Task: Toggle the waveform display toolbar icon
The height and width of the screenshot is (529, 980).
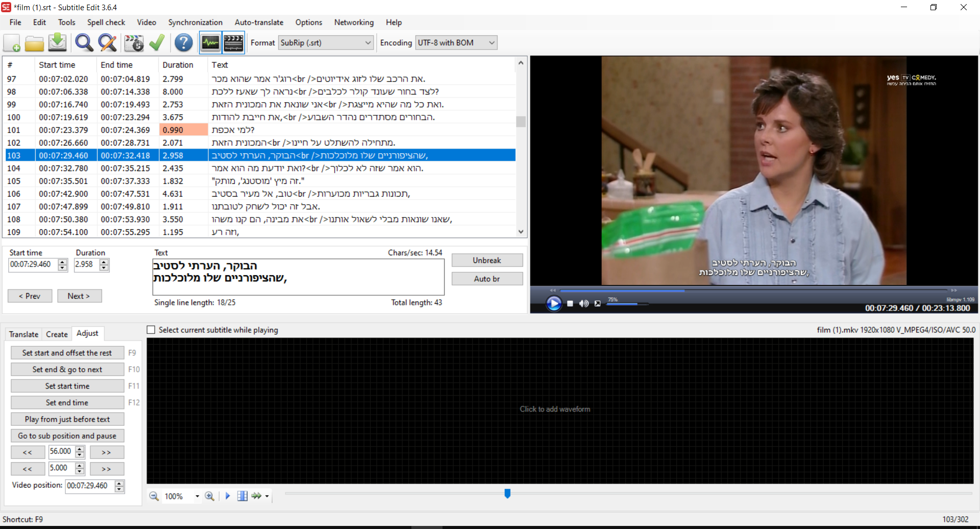Action: point(210,43)
